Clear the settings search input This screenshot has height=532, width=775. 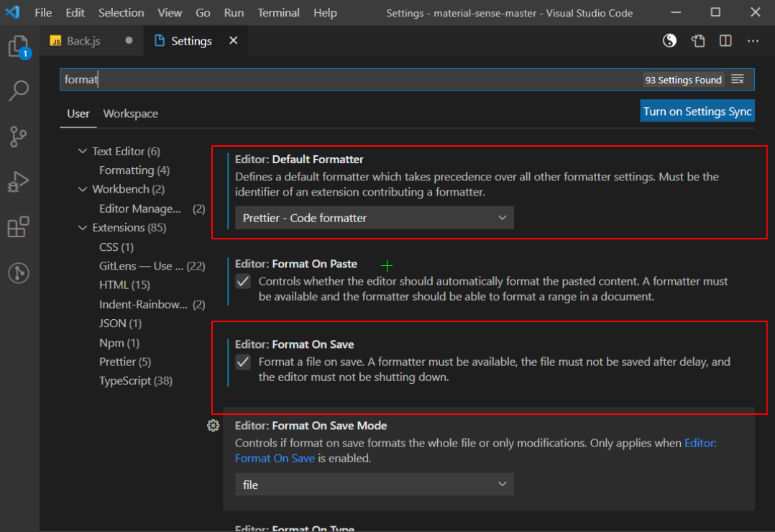click(x=738, y=79)
